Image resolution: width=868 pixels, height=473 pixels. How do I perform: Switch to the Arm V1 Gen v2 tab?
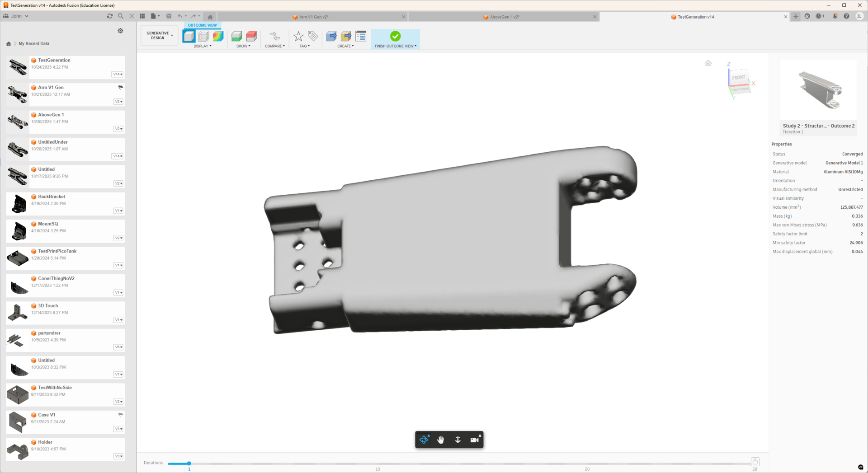click(313, 17)
